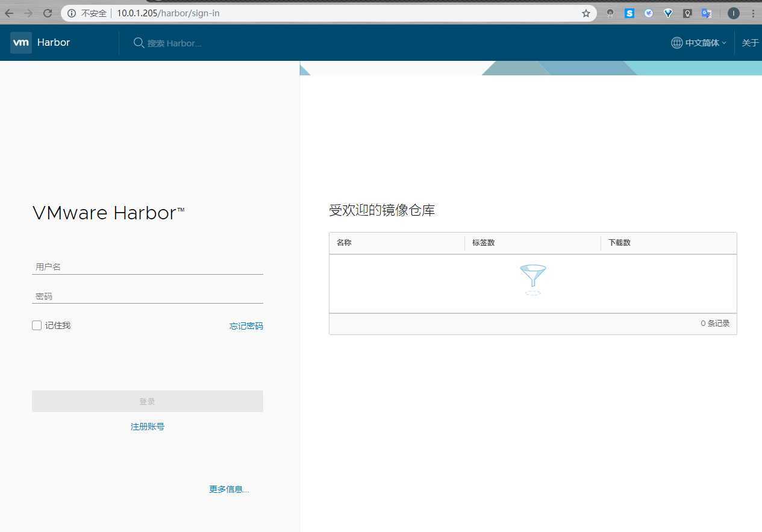Click the magnifier icon in Harbor search
Screen dimensions: 762x532
[139, 43]
